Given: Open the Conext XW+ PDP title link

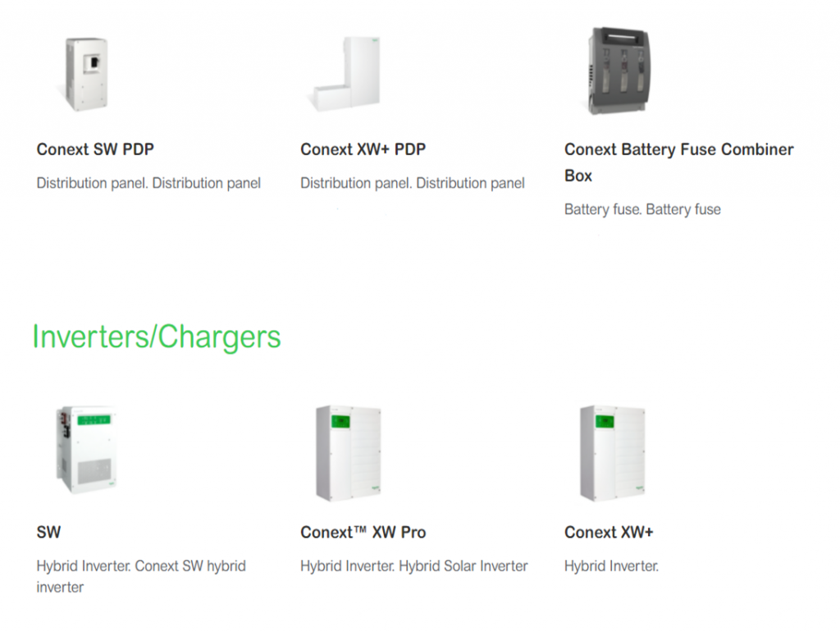Looking at the screenshot, I should [x=363, y=149].
